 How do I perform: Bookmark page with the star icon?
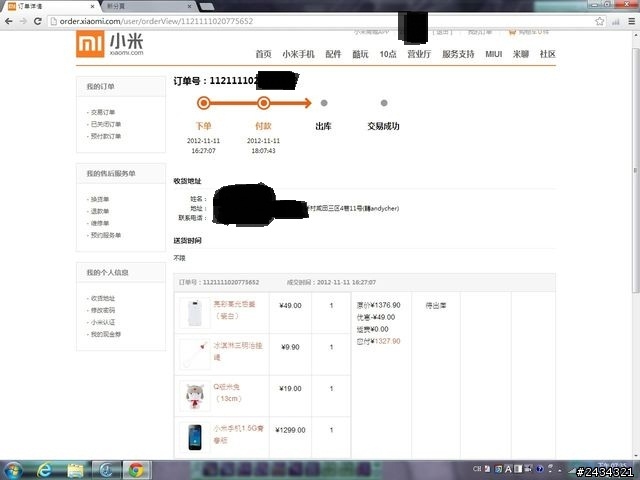599,21
